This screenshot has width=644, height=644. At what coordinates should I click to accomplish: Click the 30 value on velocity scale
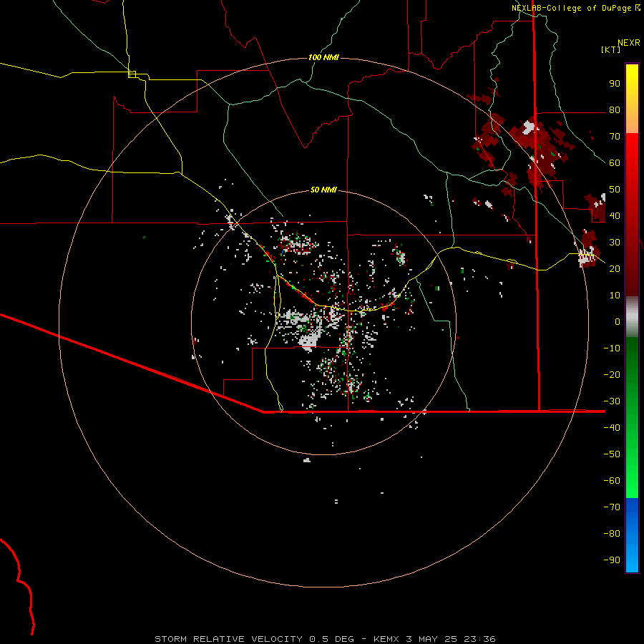(615, 243)
